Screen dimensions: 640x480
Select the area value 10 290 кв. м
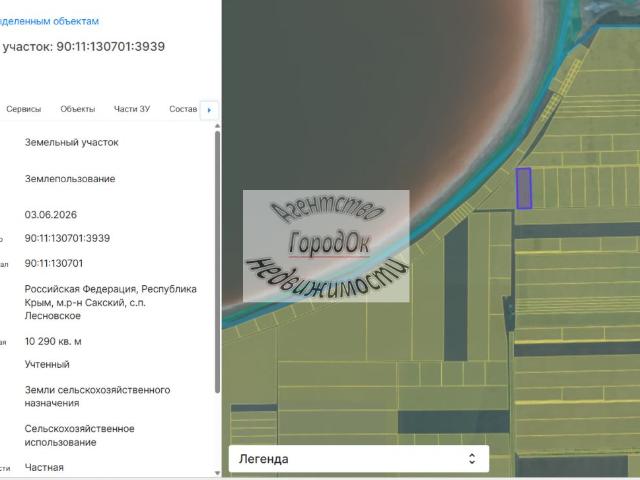point(53,342)
